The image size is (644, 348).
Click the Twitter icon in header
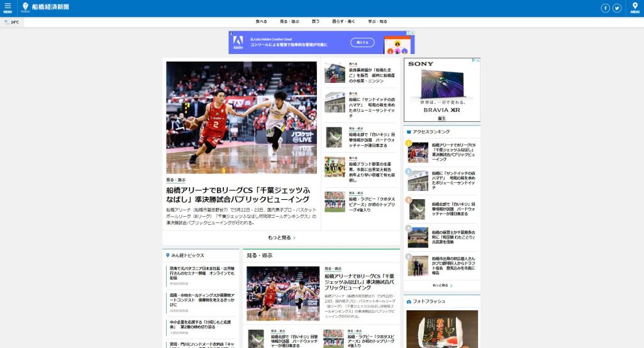click(x=617, y=8)
